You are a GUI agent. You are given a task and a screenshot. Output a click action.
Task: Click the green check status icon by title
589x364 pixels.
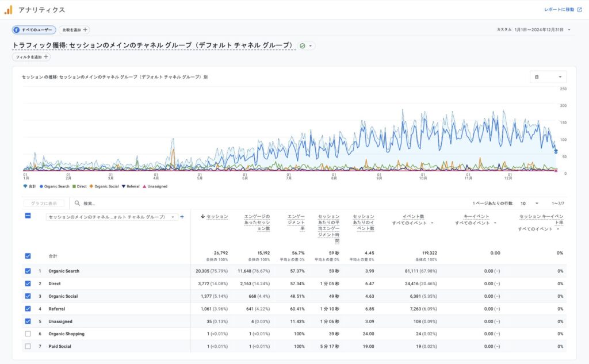tap(303, 45)
